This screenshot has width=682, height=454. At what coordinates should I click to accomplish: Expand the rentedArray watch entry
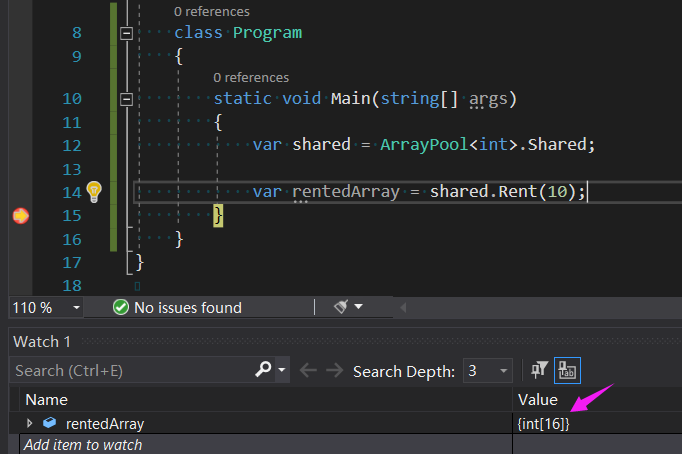pyautogui.click(x=29, y=423)
